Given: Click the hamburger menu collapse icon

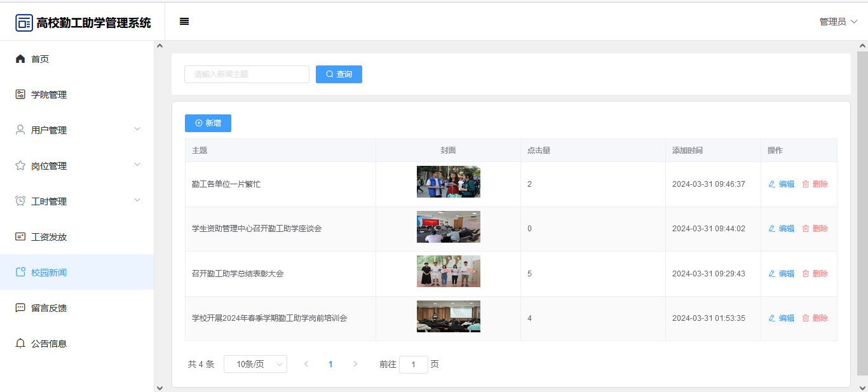Looking at the screenshot, I should coord(184,22).
